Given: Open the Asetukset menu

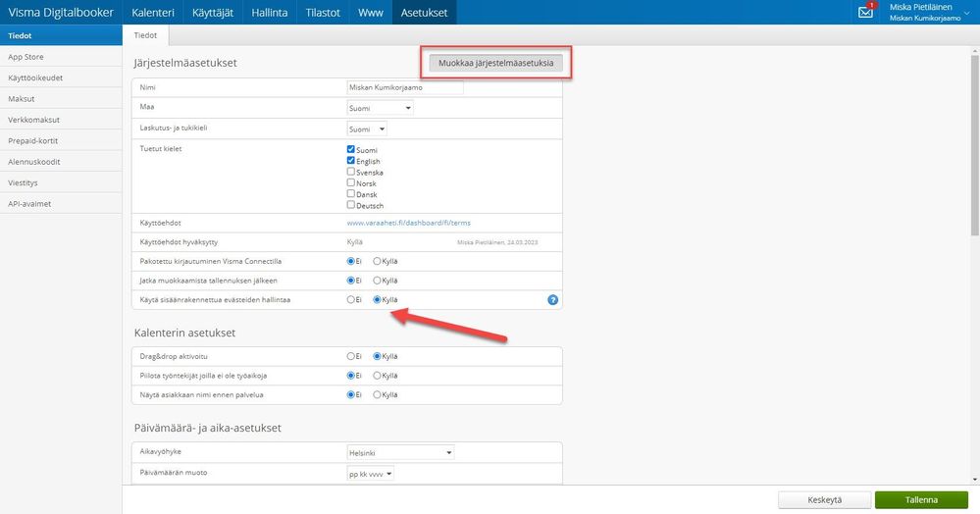Looking at the screenshot, I should (425, 13).
